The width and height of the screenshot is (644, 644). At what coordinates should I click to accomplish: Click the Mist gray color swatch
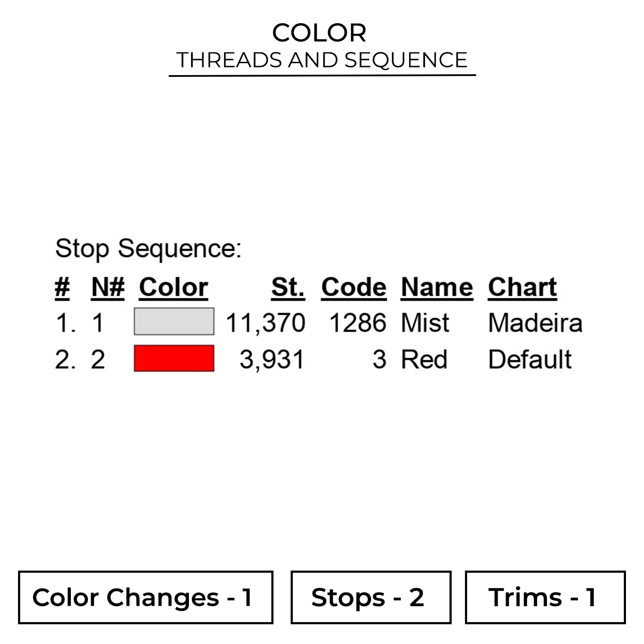174,322
